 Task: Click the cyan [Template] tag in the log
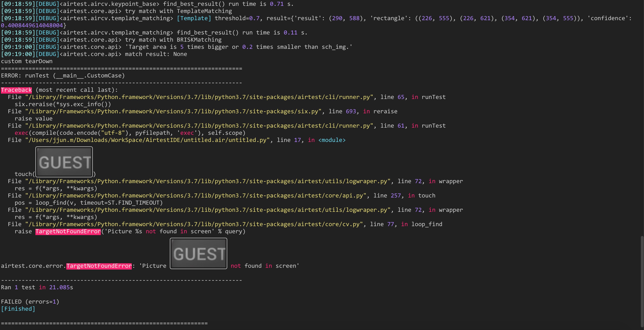pyautogui.click(x=194, y=18)
